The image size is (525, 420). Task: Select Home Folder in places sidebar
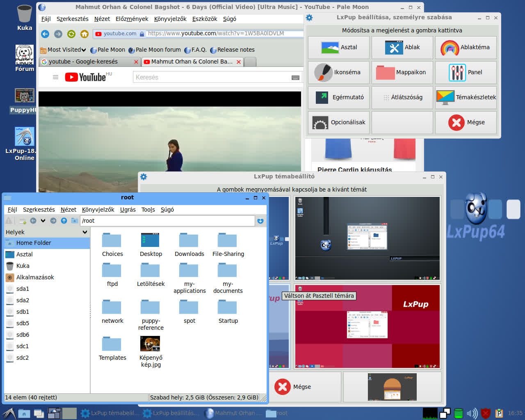[47, 243]
